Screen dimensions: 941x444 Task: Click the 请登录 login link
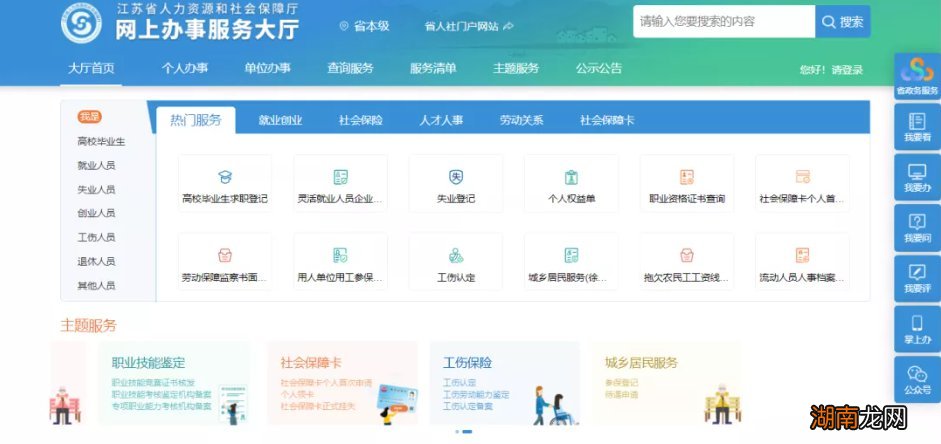tap(847, 70)
